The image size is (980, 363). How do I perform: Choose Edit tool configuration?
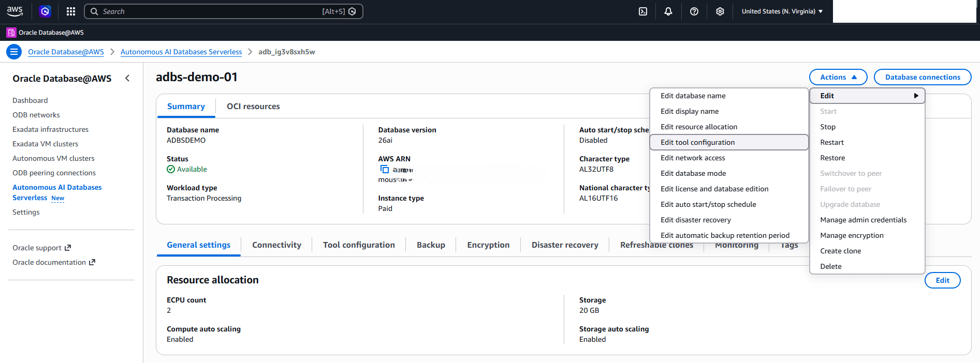(x=729, y=142)
